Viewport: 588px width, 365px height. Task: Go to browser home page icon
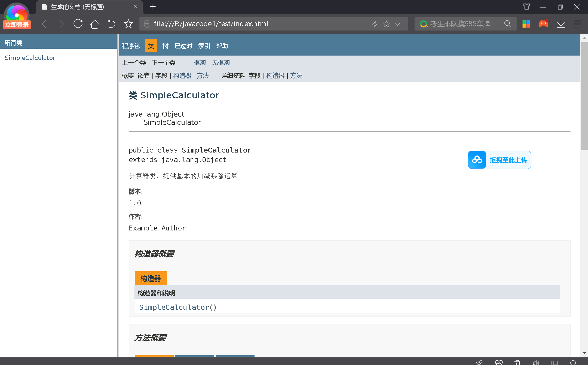click(94, 24)
